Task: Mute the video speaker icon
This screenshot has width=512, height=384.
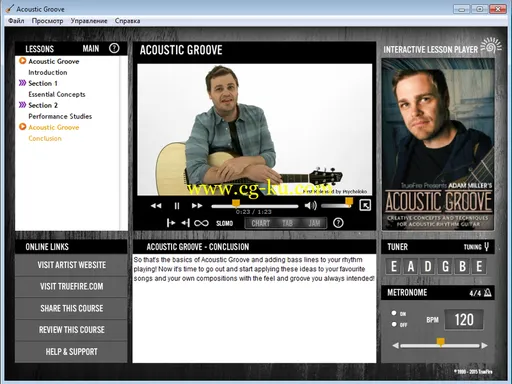Action: click(311, 206)
